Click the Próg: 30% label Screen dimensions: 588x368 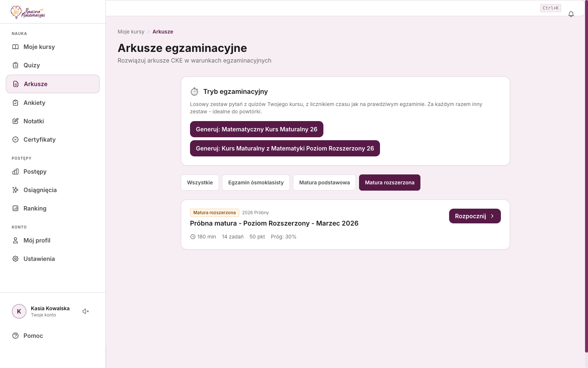coord(284,237)
